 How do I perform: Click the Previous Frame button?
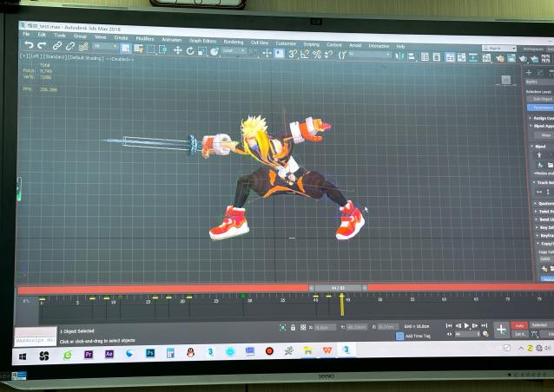coord(458,325)
